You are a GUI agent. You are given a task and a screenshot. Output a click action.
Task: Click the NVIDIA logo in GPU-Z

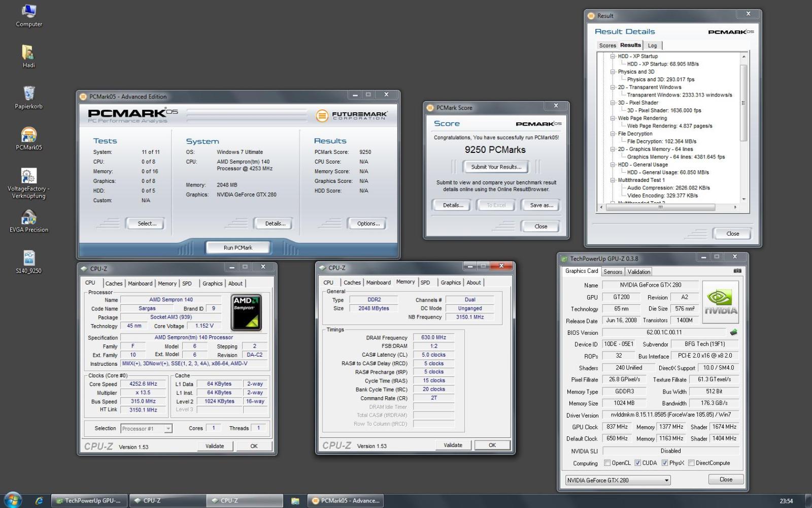[720, 302]
